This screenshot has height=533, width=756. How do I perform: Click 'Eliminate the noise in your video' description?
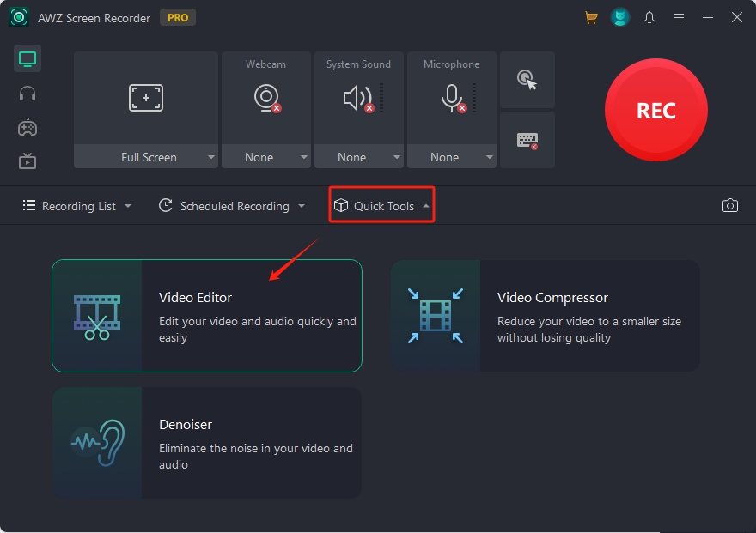point(256,457)
